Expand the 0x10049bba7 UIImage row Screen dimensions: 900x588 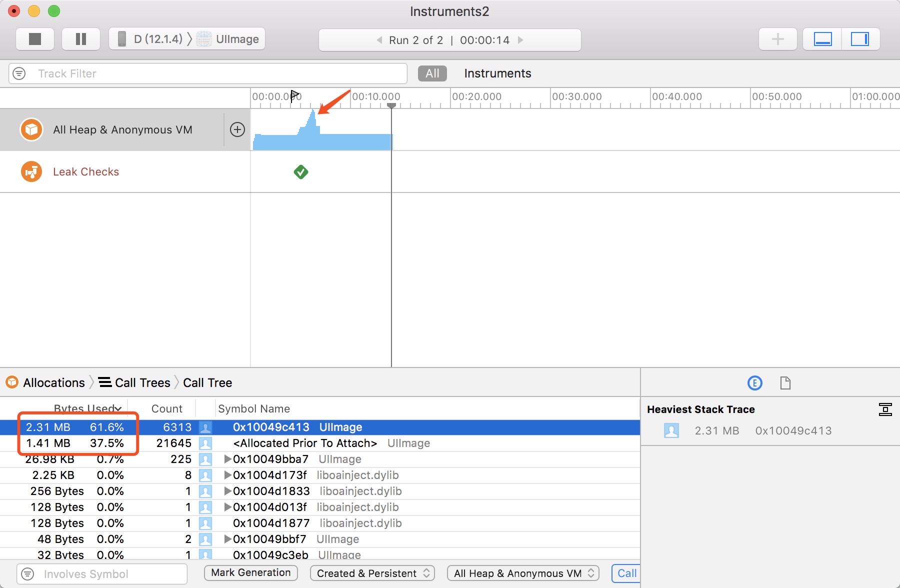point(227,459)
